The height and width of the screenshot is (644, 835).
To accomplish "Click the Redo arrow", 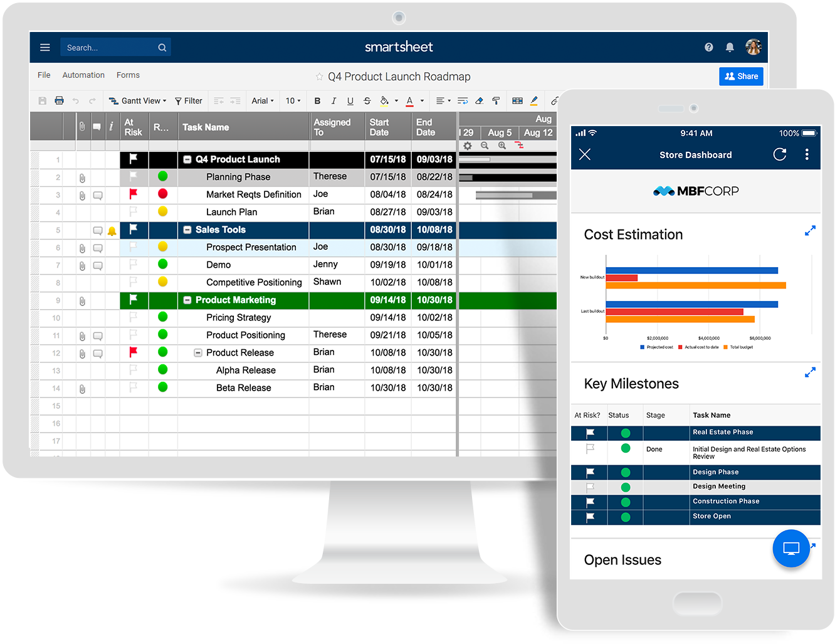I will (92, 101).
